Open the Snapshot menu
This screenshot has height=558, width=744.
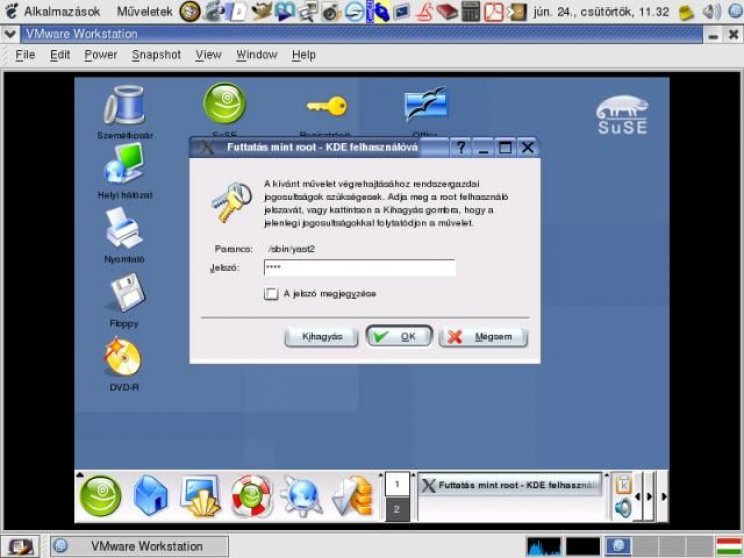pyautogui.click(x=157, y=55)
